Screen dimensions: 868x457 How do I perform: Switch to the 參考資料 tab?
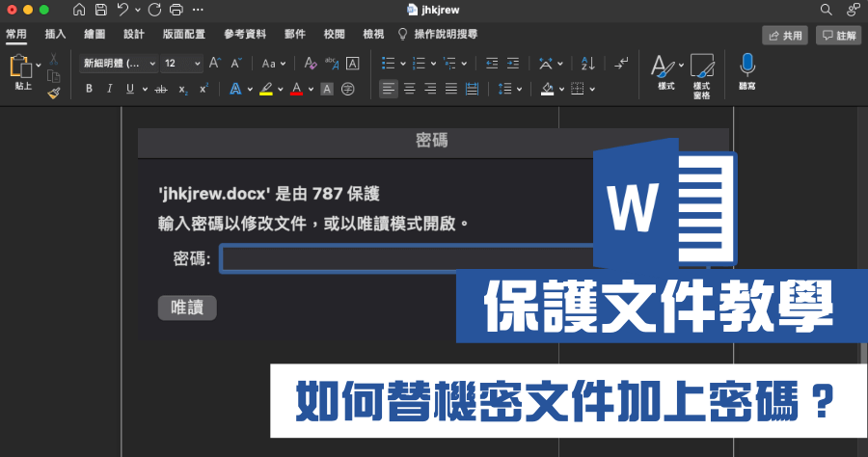tap(245, 35)
